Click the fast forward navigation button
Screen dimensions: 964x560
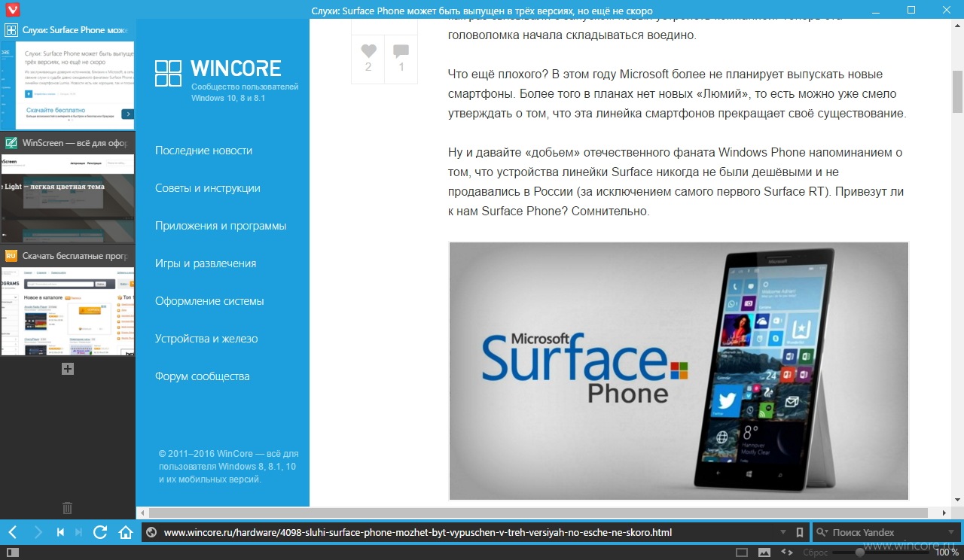[78, 532]
